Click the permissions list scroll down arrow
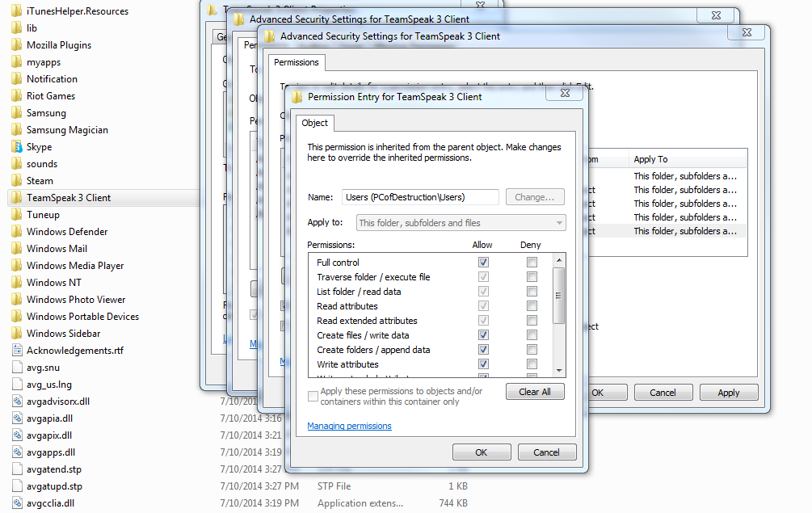 click(x=559, y=371)
